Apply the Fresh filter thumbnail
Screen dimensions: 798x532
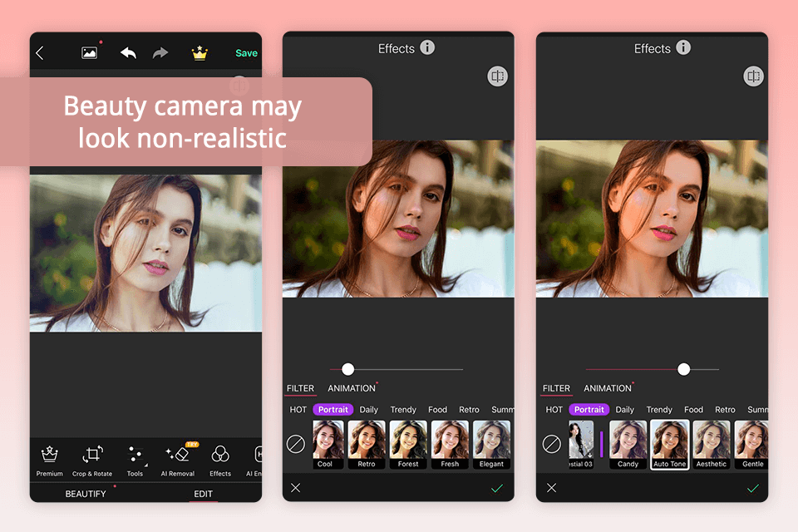coord(450,445)
